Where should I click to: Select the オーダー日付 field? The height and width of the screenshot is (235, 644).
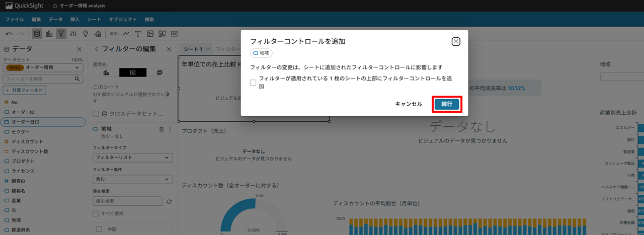43,122
